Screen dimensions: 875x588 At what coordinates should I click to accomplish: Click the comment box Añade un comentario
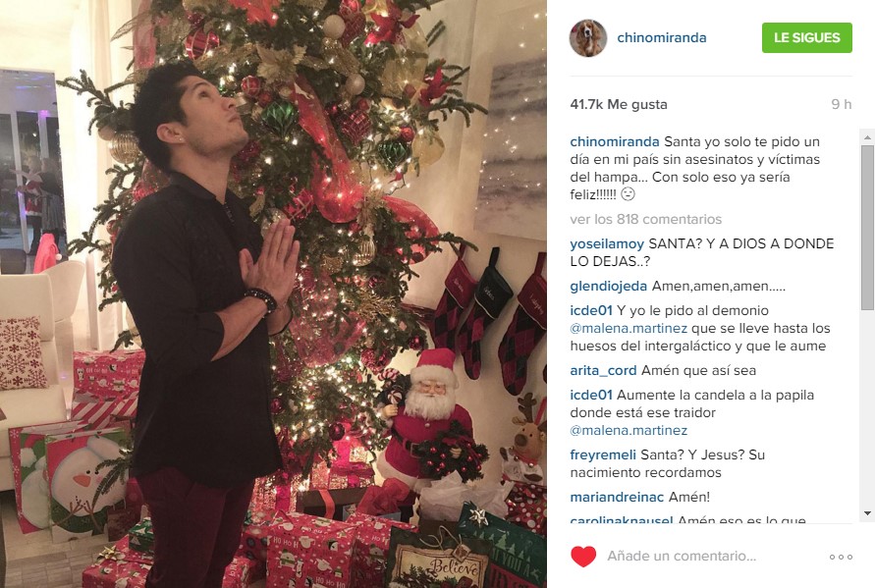pyautogui.click(x=682, y=557)
